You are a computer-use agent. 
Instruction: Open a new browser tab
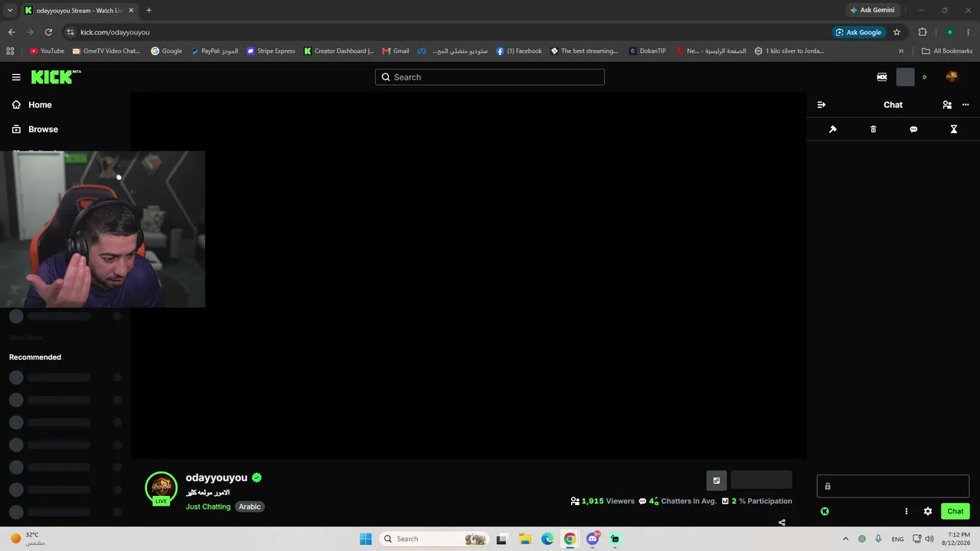[x=149, y=10]
